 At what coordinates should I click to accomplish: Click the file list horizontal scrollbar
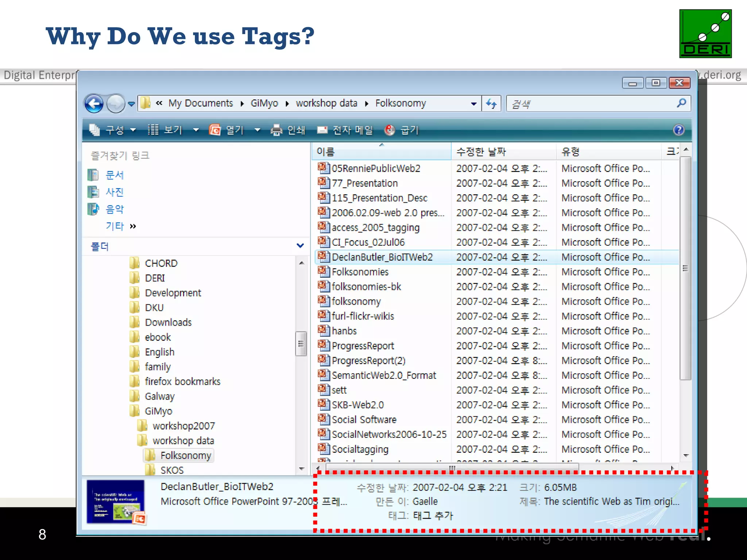coord(452,468)
